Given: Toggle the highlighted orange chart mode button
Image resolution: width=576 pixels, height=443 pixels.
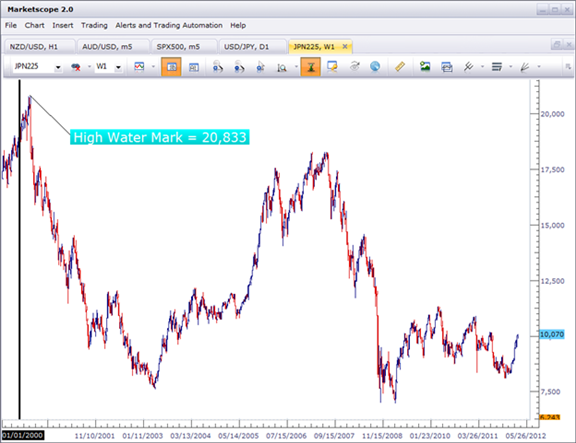Looking at the screenshot, I should point(171,67).
